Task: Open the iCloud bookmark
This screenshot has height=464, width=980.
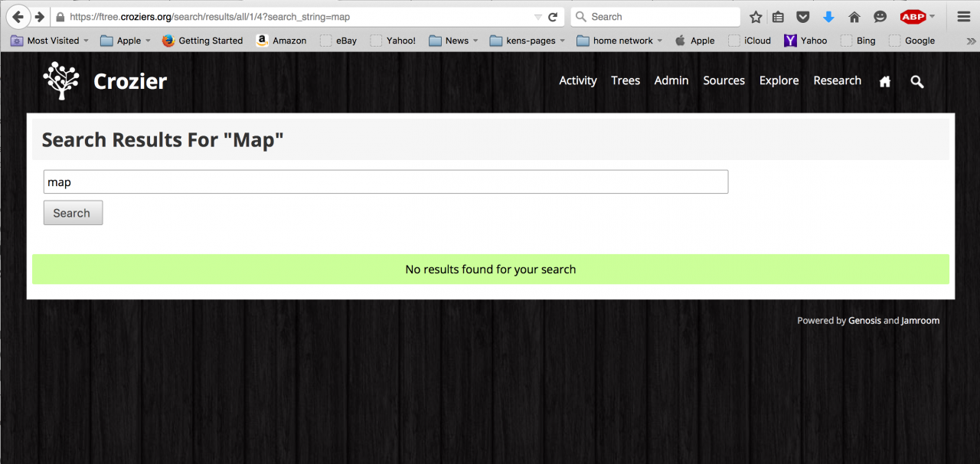Action: click(x=750, y=41)
